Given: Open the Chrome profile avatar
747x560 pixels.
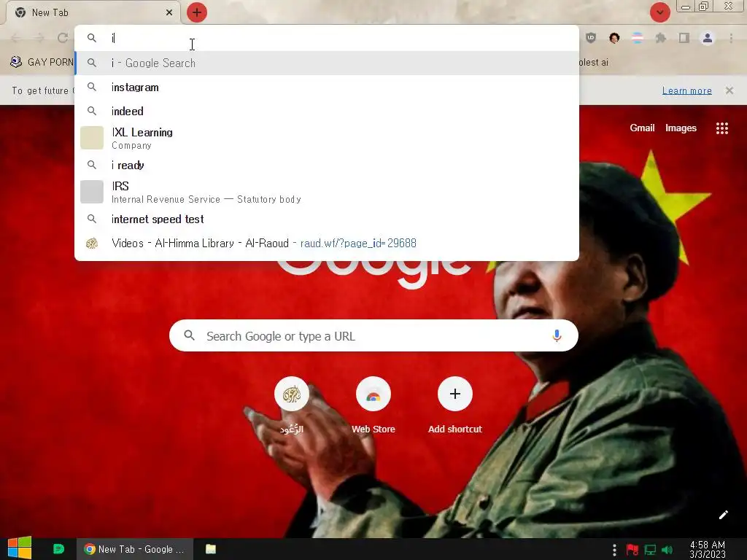Looking at the screenshot, I should click(x=708, y=38).
